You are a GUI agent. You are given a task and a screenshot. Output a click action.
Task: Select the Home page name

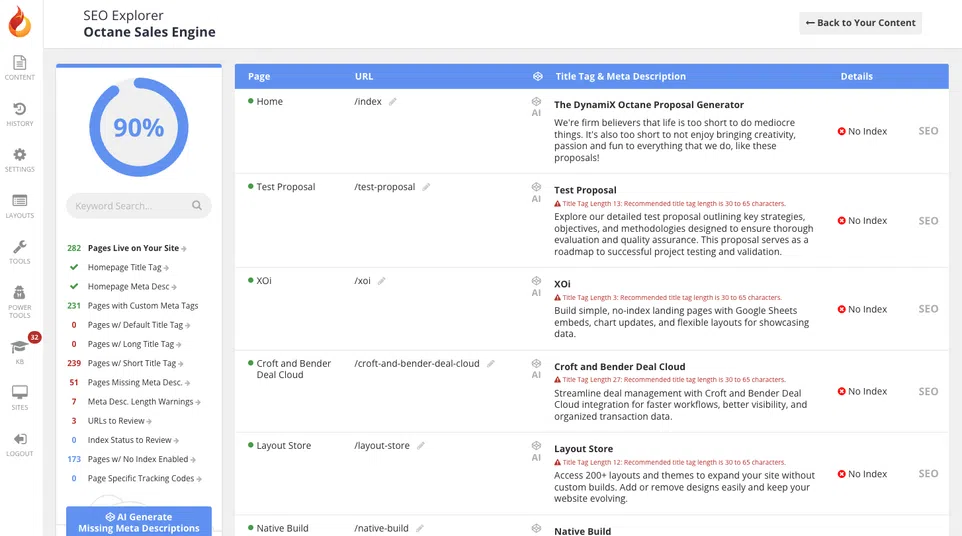pyautogui.click(x=269, y=102)
